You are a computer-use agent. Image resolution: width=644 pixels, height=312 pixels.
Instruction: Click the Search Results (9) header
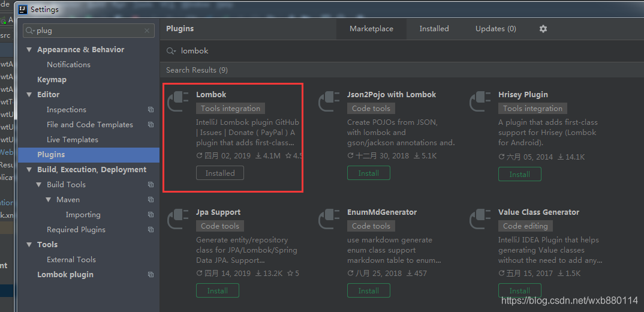[x=197, y=70]
